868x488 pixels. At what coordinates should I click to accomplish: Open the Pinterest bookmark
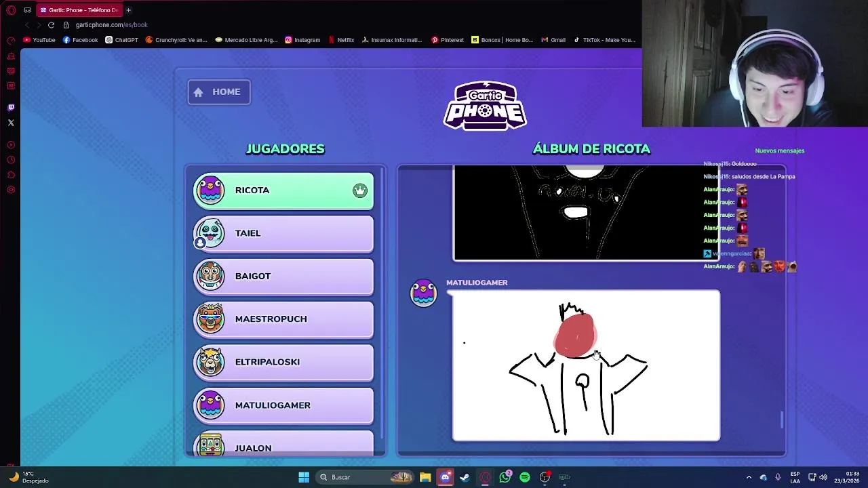coord(448,40)
